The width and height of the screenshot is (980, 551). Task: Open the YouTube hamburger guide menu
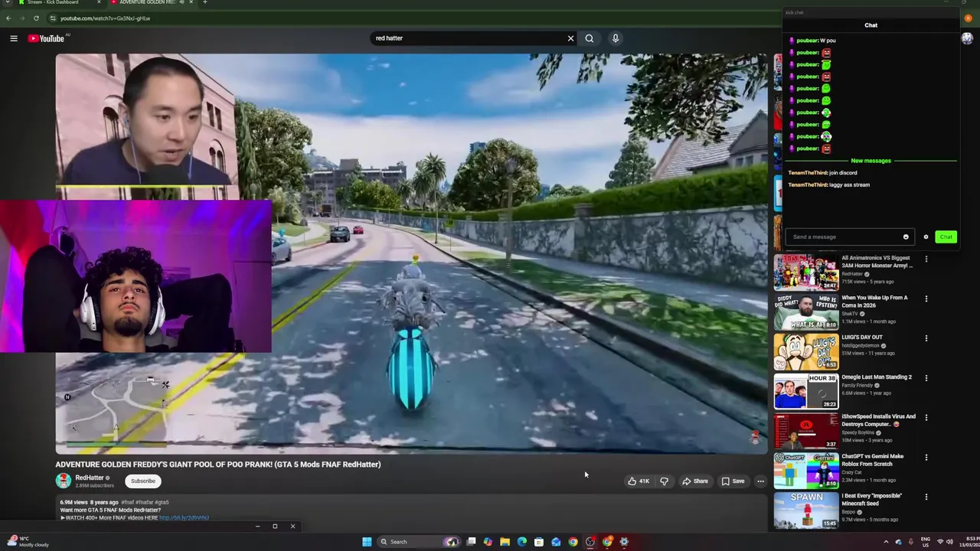point(14,38)
